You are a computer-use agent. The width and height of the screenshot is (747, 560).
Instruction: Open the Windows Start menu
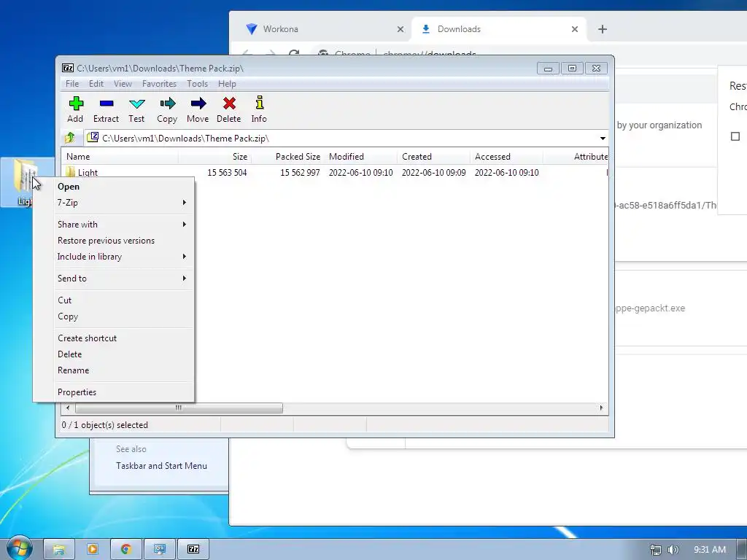(19, 548)
